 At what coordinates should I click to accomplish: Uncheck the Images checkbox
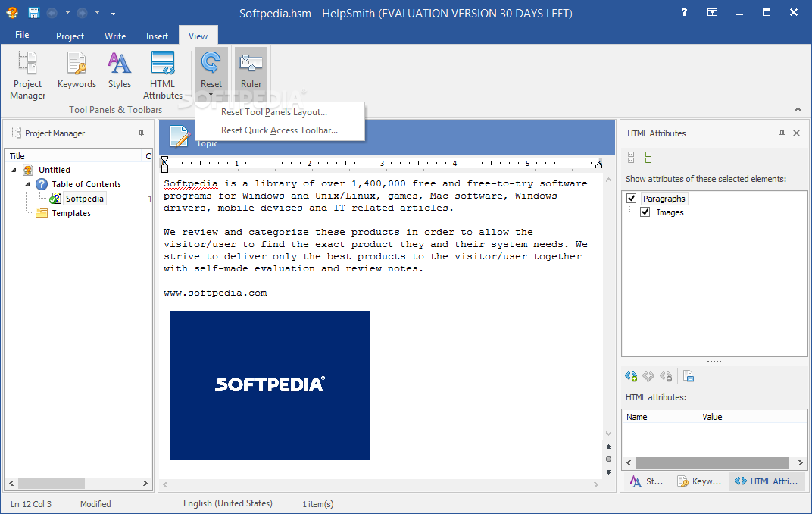(645, 212)
